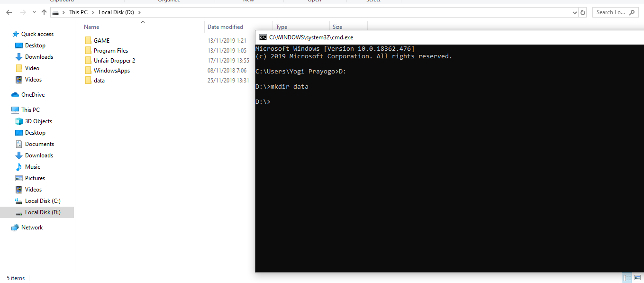Click the cmd.exe window title bar
Viewport: 644px width, 283px height.
(449, 37)
